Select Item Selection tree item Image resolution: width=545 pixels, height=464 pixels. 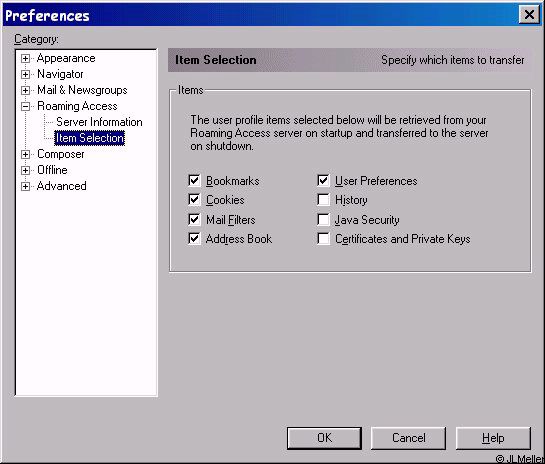90,138
